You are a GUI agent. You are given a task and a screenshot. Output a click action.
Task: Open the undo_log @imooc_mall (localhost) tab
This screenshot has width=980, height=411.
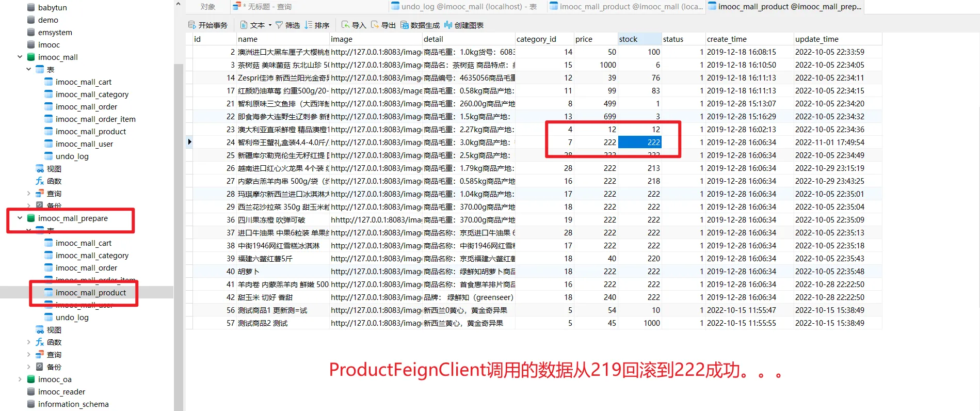[467, 7]
